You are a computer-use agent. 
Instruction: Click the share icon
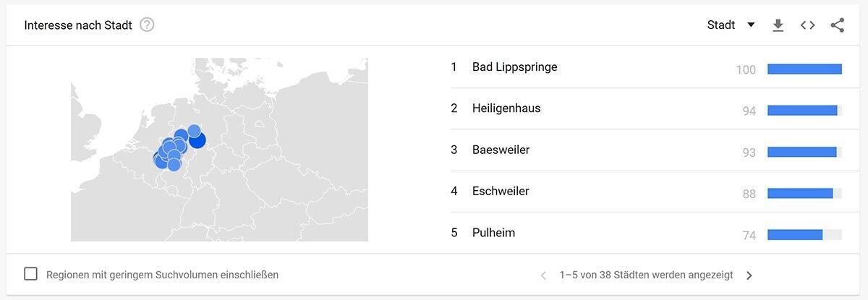point(837,25)
